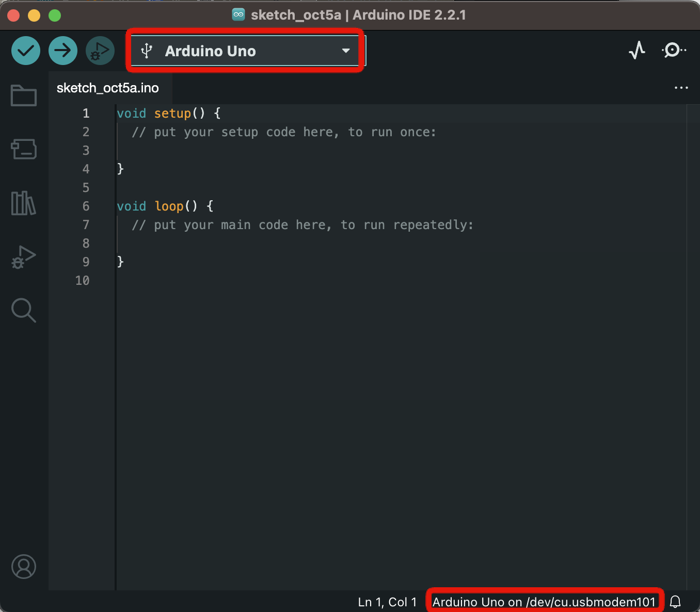
Task: Click the 'void loop() {' code line
Action: [165, 206]
